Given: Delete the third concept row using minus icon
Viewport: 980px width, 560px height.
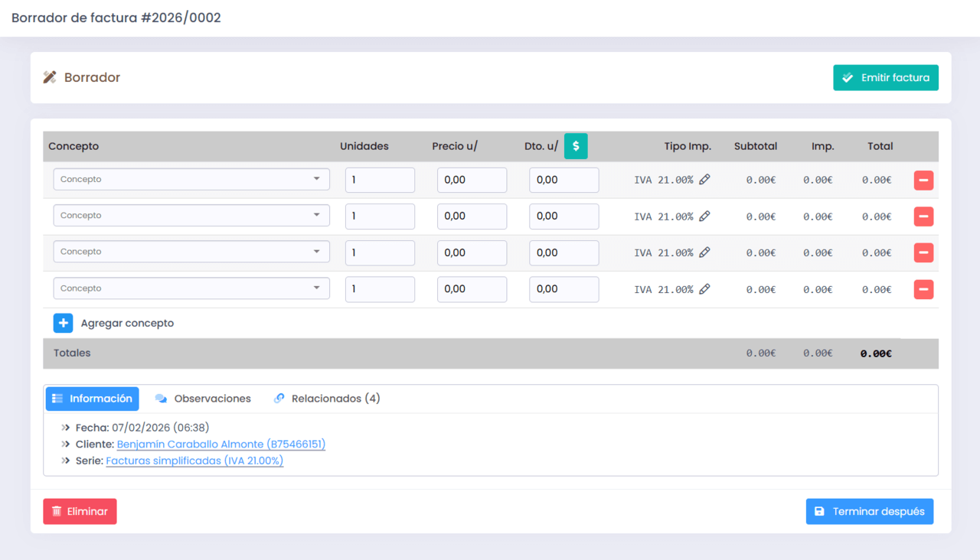Looking at the screenshot, I should click(x=923, y=253).
